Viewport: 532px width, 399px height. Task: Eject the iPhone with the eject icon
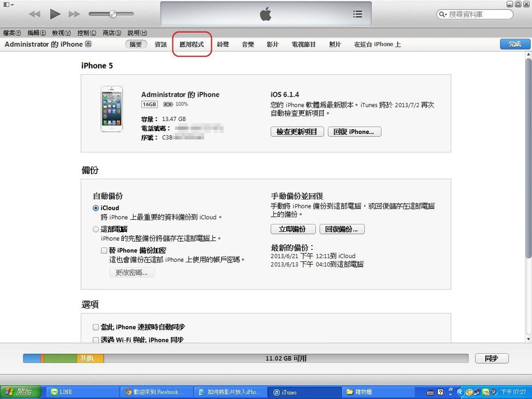coord(88,44)
